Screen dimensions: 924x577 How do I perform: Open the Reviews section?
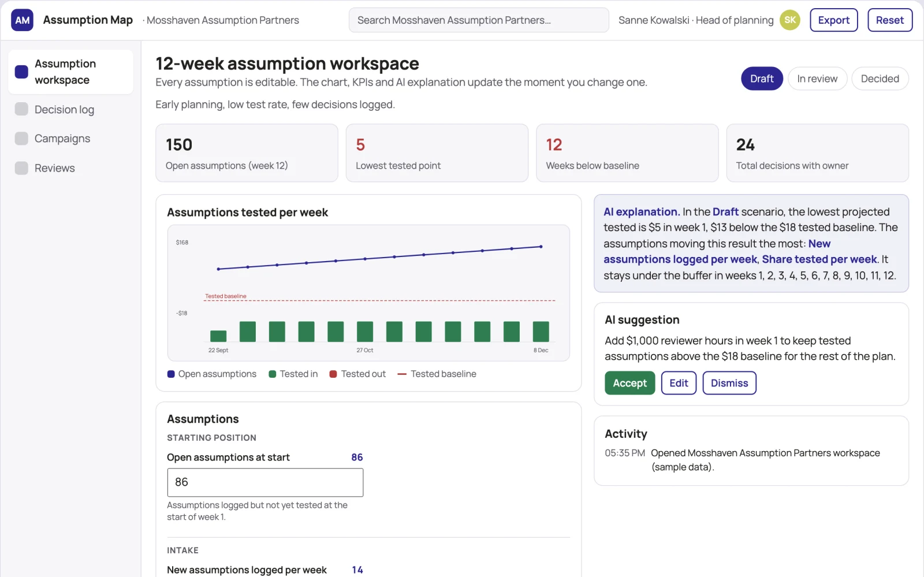70,168
